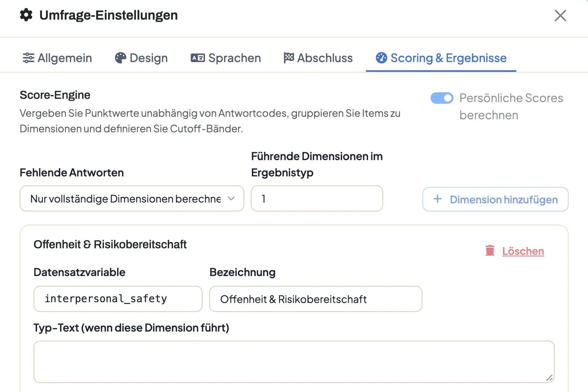
Task: Click the Fehlende Antworten label
Action: coord(72,172)
